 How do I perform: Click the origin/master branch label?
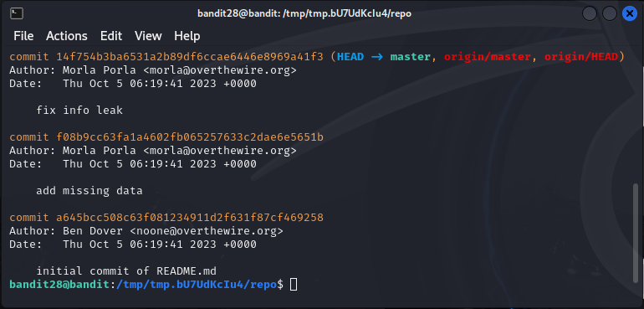click(488, 57)
